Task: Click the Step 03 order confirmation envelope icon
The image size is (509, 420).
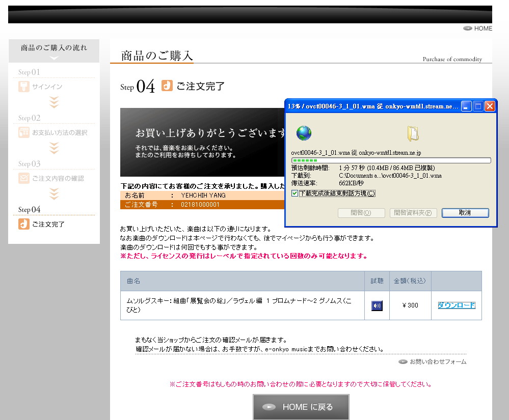Action: click(x=24, y=178)
